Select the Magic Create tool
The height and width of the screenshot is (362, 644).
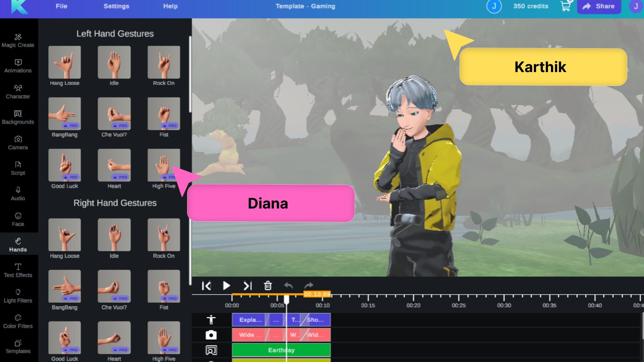[x=18, y=40]
